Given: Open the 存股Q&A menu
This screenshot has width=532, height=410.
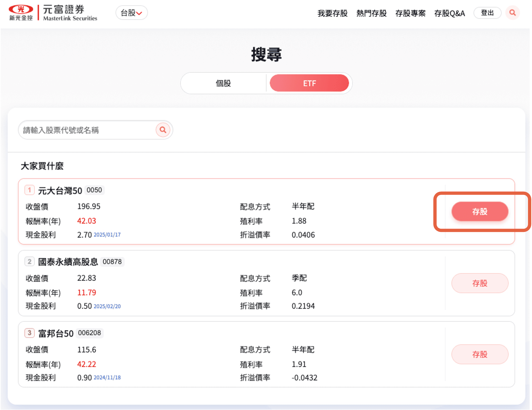Looking at the screenshot, I should click(x=450, y=13).
